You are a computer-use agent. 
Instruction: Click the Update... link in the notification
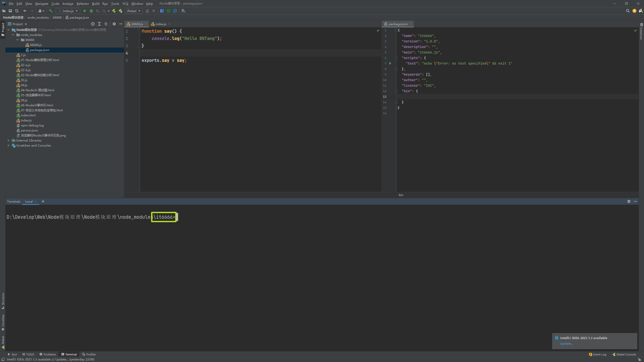(567, 343)
